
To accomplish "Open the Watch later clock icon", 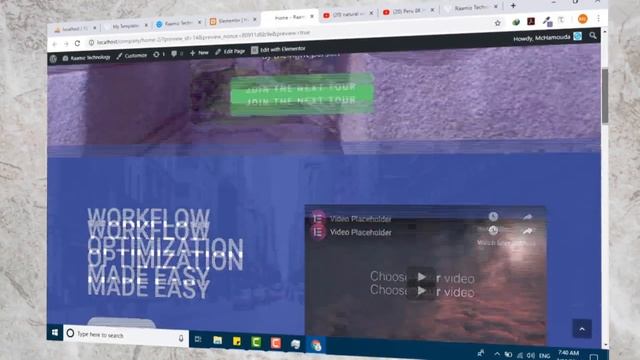I will click(493, 230).
